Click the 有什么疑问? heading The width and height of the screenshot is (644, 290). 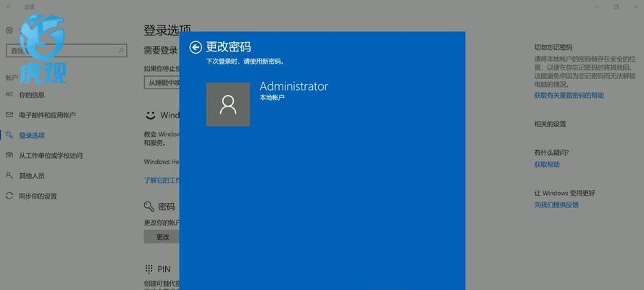click(551, 152)
